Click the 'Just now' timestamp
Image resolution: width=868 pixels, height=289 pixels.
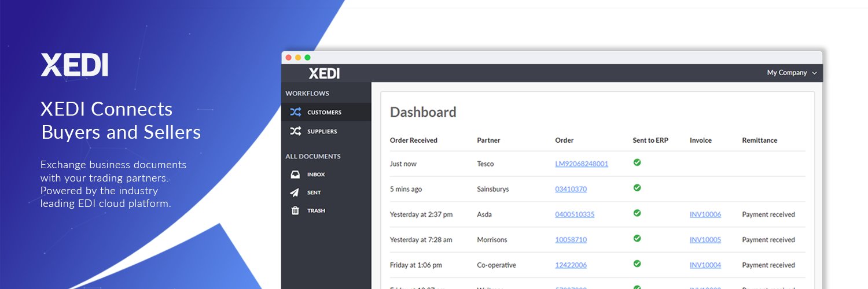click(x=403, y=164)
